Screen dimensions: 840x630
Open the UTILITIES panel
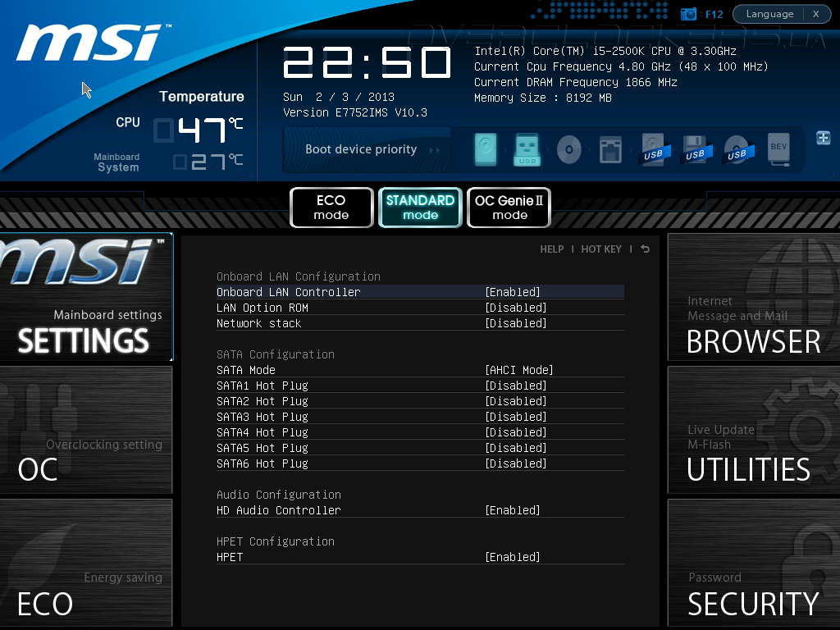[x=754, y=430]
